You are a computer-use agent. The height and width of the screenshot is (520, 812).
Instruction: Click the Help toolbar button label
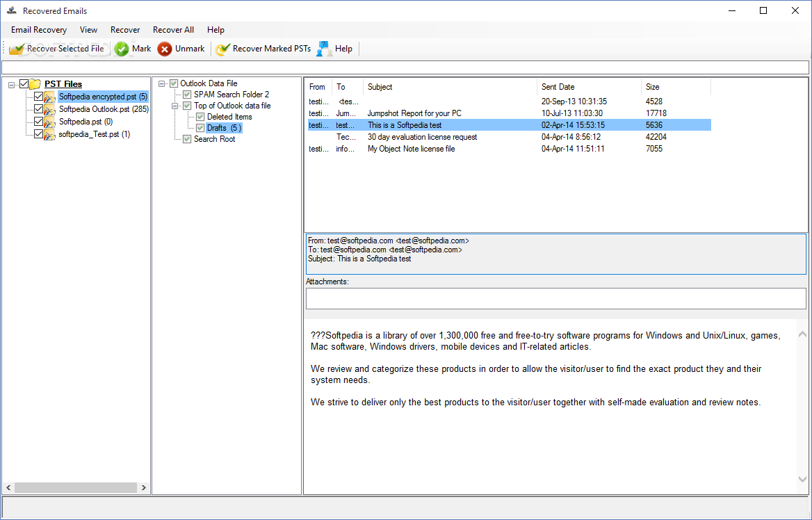[343, 49]
